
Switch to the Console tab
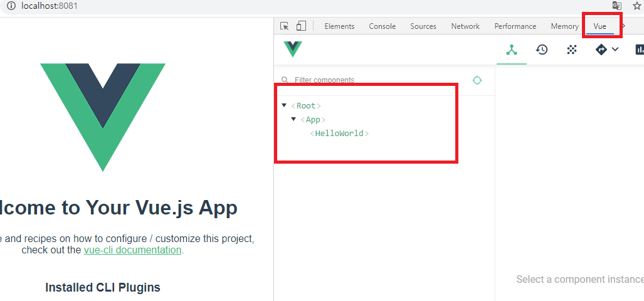point(383,26)
